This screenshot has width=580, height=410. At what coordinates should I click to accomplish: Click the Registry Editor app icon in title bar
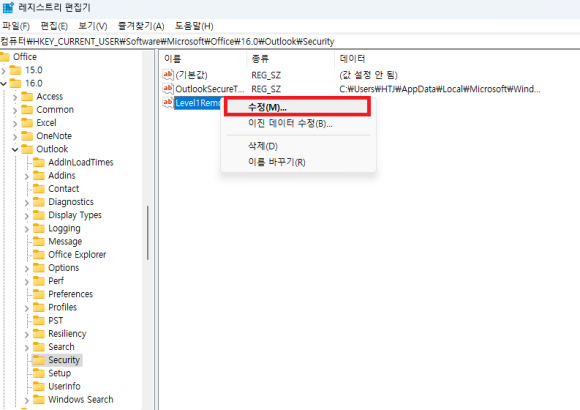(x=8, y=7)
